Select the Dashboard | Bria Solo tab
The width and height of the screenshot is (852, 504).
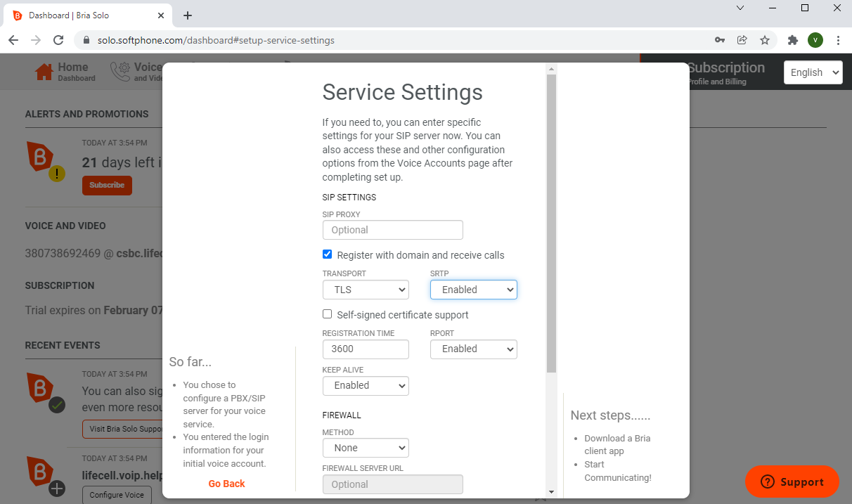point(87,15)
